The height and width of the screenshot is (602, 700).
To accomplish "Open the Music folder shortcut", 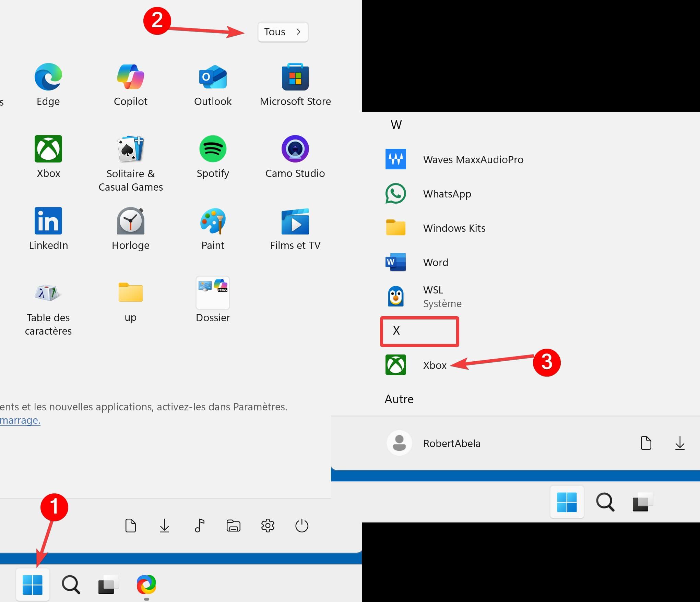I will [199, 526].
